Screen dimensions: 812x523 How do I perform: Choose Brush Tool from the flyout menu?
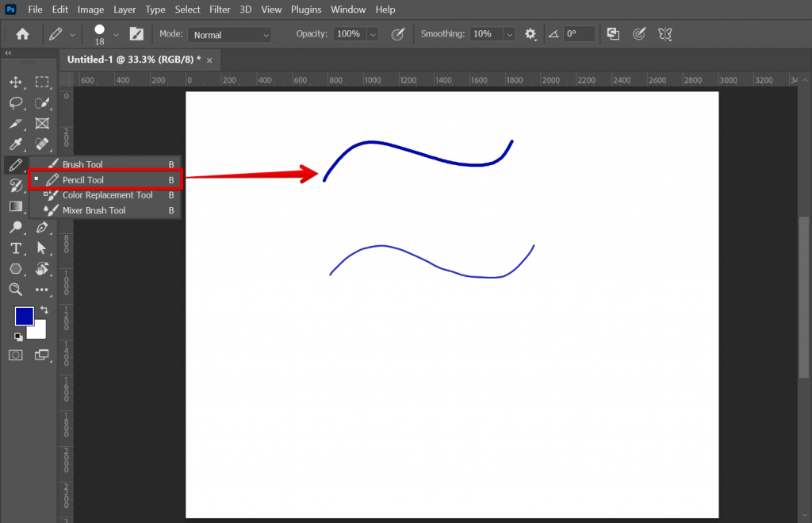[x=82, y=164]
